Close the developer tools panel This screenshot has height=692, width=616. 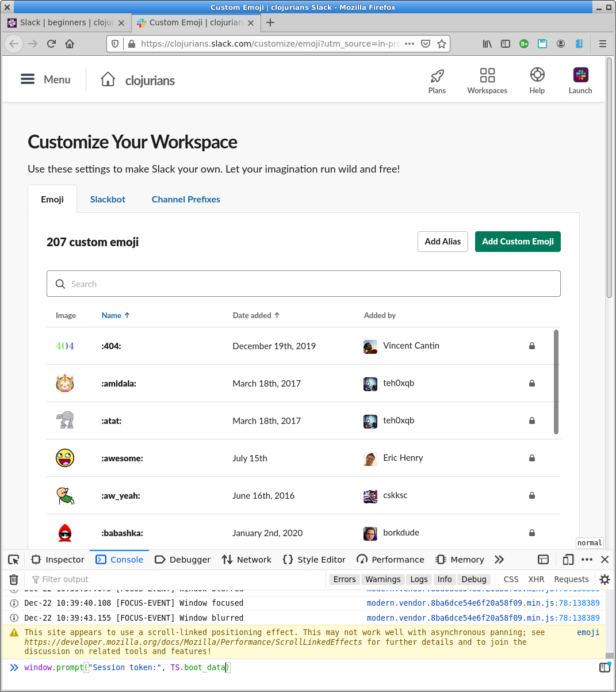tap(604, 560)
